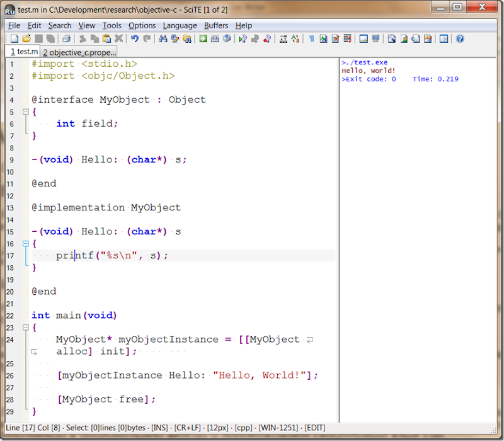Click the Build icon beside green arrow
The width and height of the screenshot is (504, 441).
click(x=215, y=39)
